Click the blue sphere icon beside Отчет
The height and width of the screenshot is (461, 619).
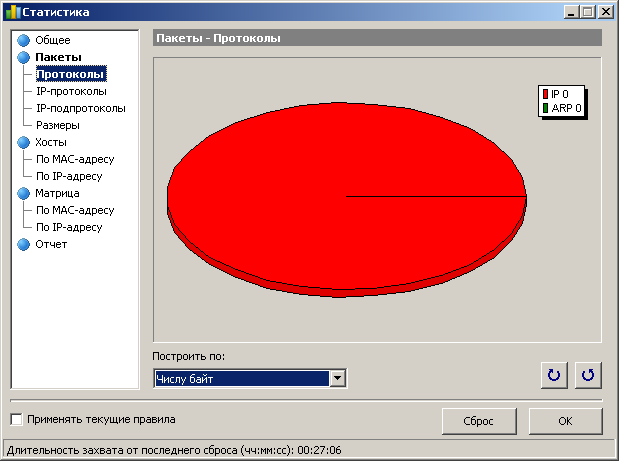coord(24,244)
